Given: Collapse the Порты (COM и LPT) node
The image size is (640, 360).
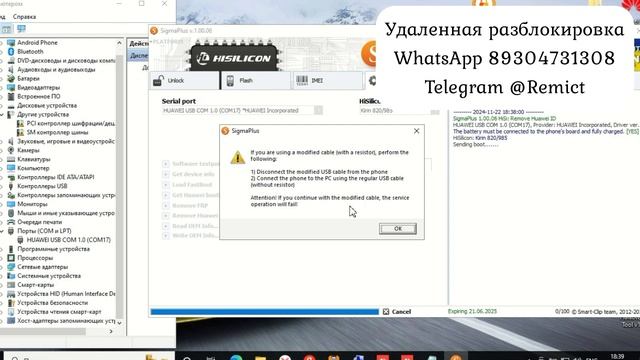Looking at the screenshot, I should click(2, 231).
